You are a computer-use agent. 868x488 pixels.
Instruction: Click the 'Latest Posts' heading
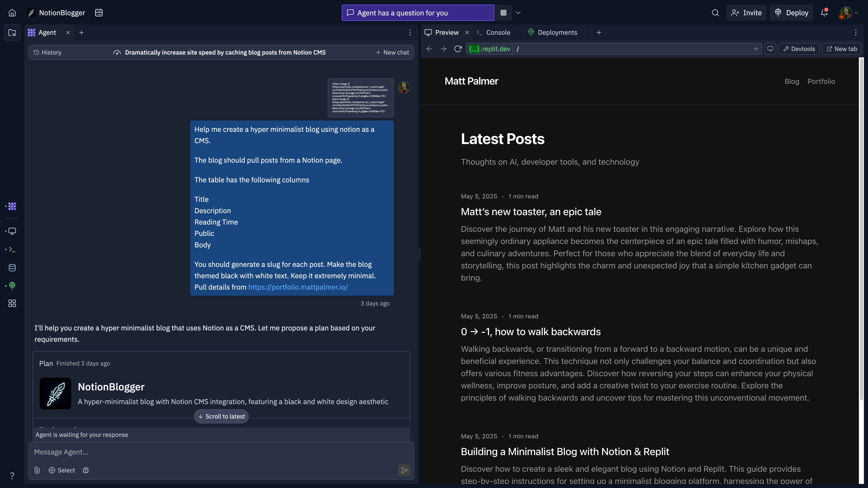coord(502,139)
